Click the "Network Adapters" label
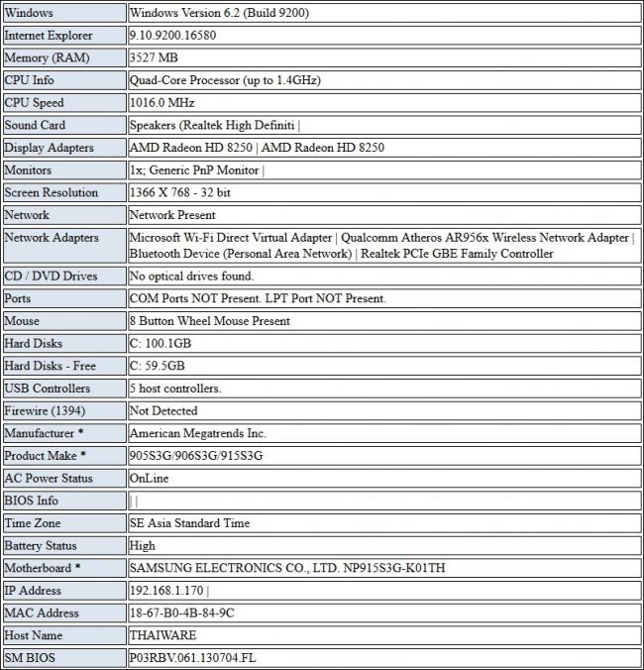 click(x=52, y=238)
